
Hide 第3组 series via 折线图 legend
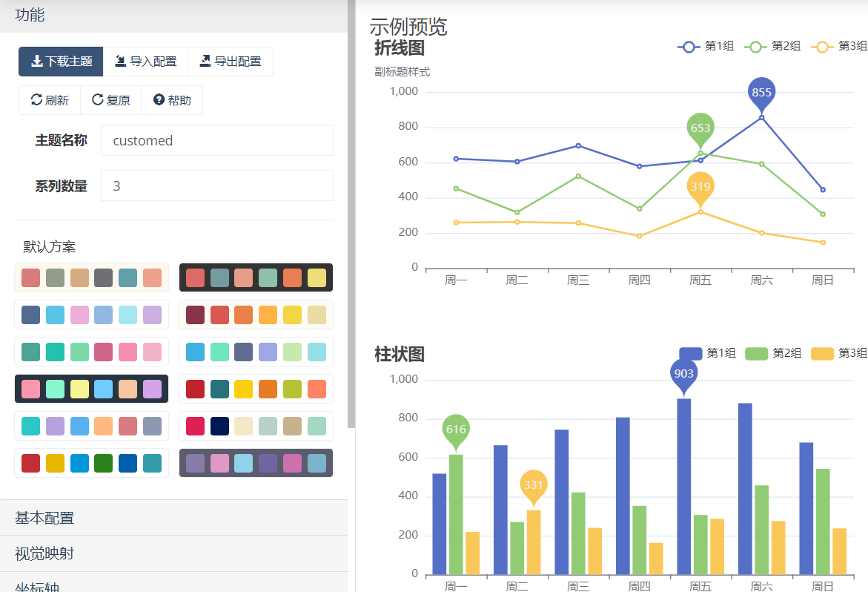point(839,46)
